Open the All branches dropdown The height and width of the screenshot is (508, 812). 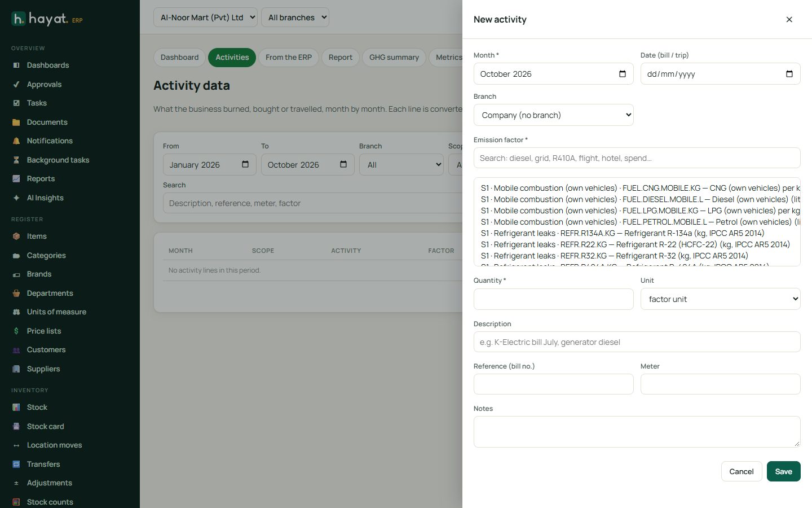[x=295, y=17]
